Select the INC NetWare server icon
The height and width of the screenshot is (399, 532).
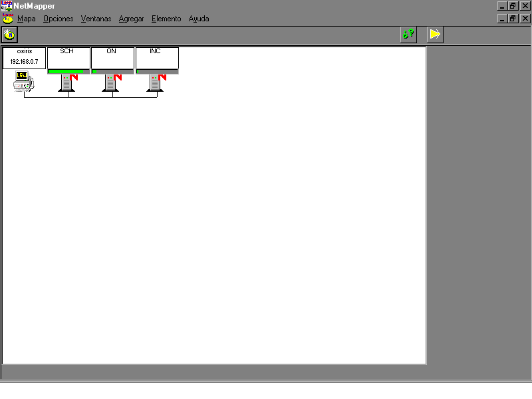click(156, 82)
